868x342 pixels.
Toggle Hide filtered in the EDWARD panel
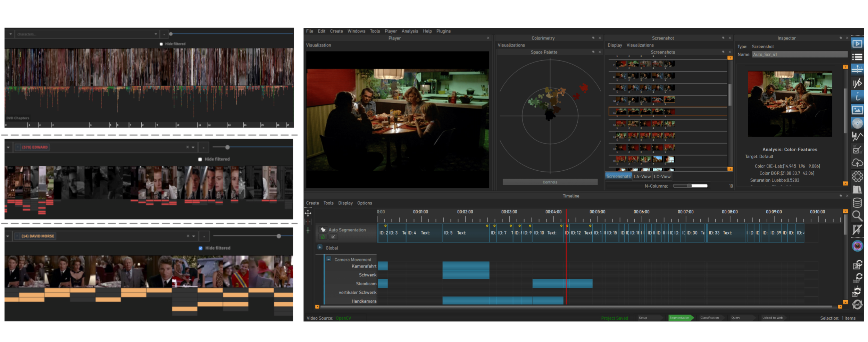pyautogui.click(x=200, y=159)
